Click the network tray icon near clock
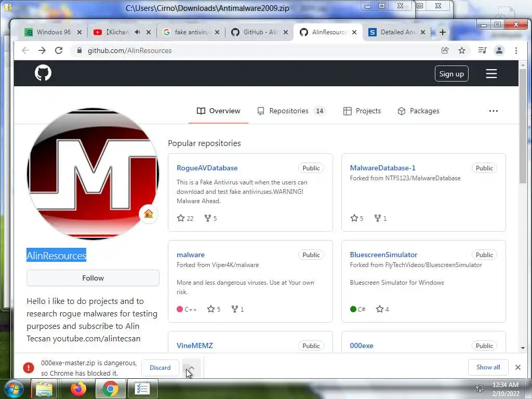This screenshot has height=399, width=532. click(480, 389)
